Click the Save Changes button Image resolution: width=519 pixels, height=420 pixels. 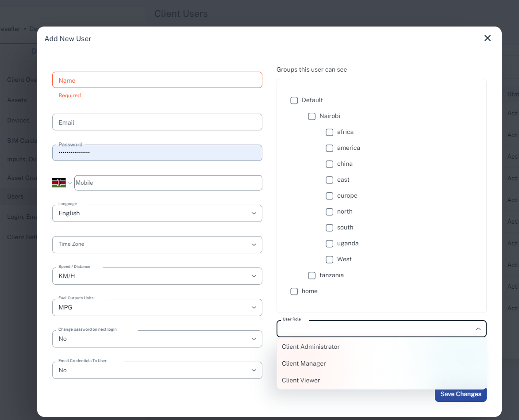pos(461,394)
